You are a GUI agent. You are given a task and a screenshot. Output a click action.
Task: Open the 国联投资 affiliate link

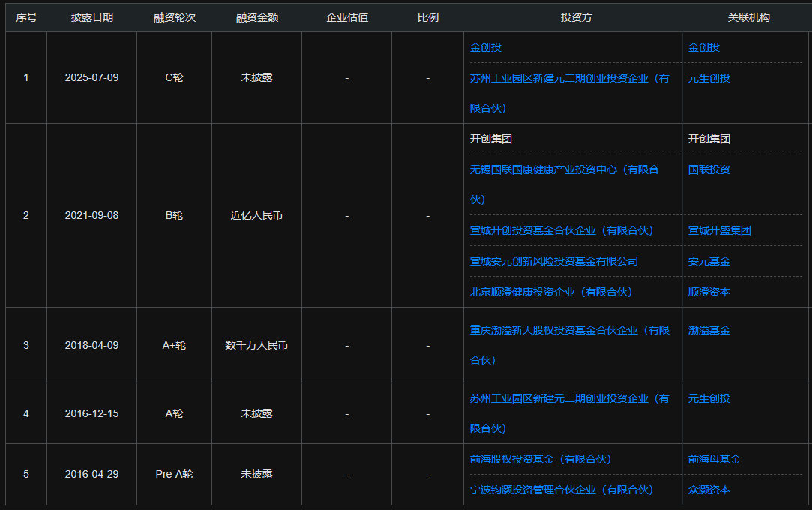709,169
